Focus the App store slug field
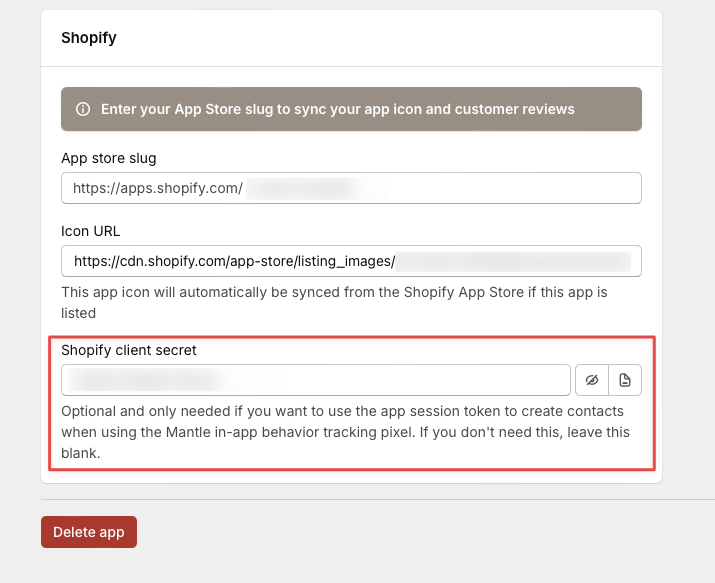The image size is (715, 583). (351, 188)
